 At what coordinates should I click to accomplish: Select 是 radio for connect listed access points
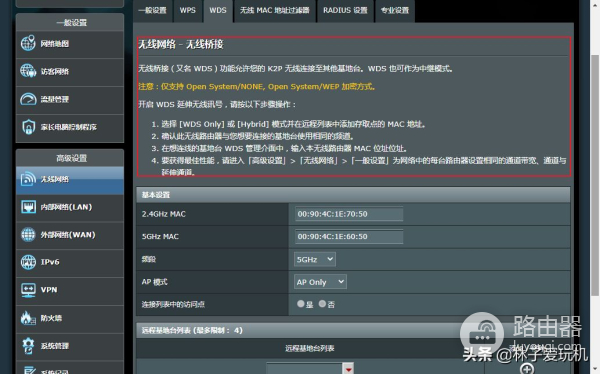click(x=301, y=304)
